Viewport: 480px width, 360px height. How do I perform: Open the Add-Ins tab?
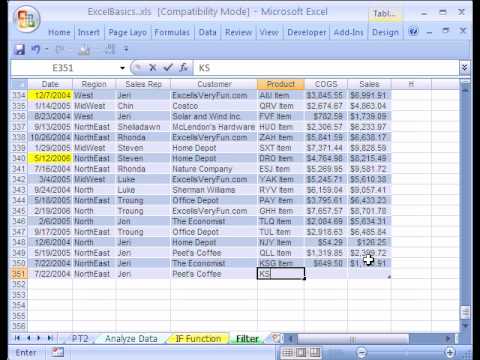point(348,32)
